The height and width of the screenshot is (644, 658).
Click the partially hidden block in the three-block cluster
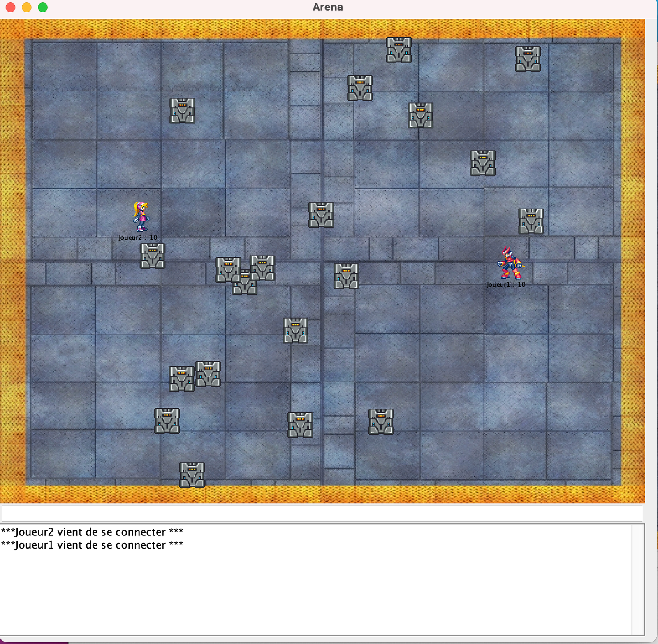tap(245, 287)
